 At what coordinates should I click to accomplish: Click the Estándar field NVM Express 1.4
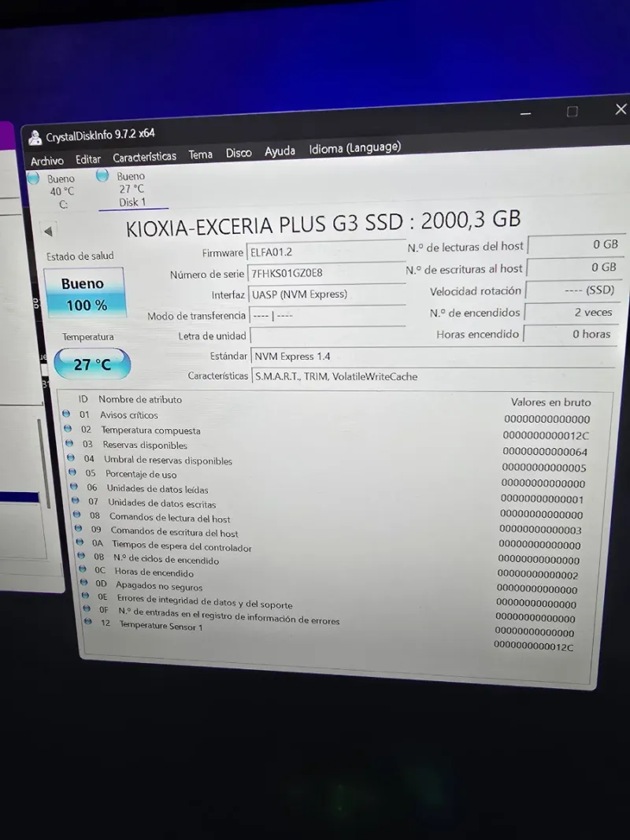tap(434, 356)
